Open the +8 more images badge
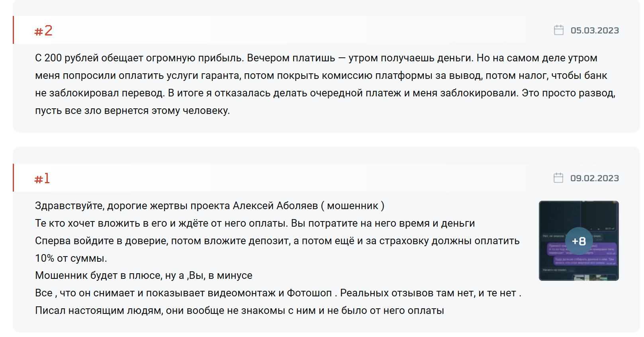The image size is (644, 337). click(x=579, y=241)
